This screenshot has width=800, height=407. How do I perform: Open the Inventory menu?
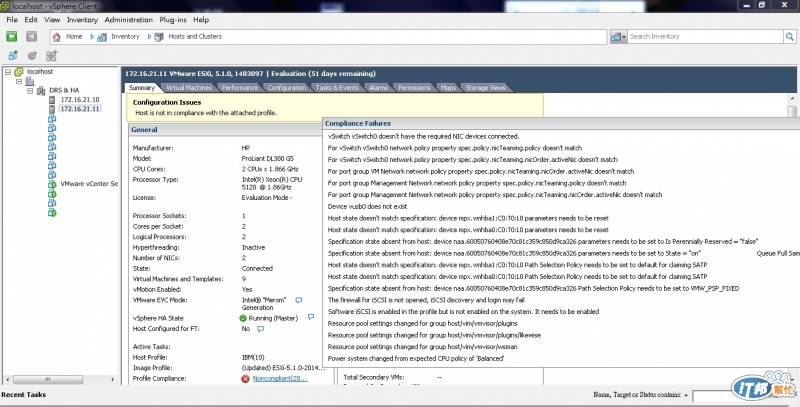click(82, 20)
